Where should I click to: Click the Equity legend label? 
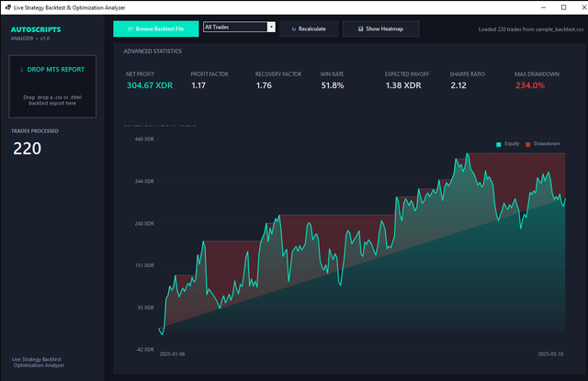pyautogui.click(x=512, y=144)
